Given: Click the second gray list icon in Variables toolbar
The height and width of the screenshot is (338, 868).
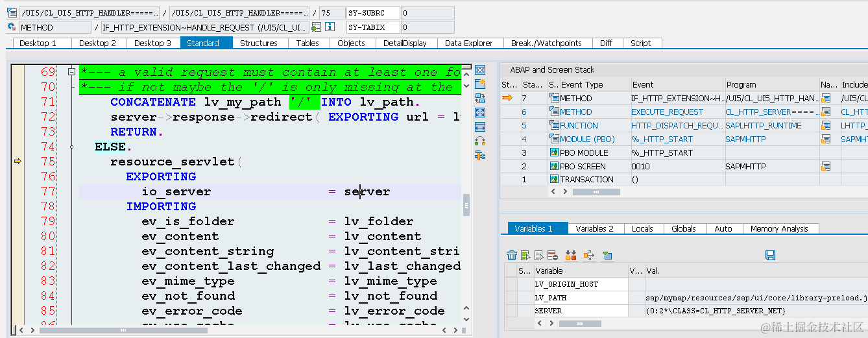Looking at the screenshot, I should point(539,256).
